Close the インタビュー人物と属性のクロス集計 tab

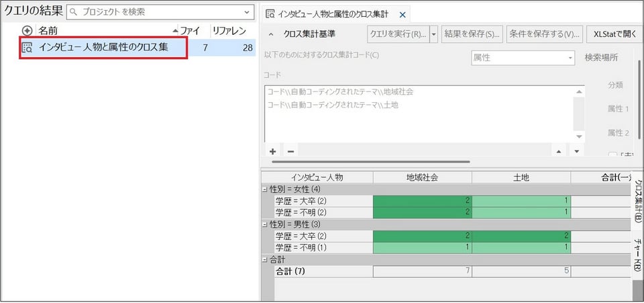coord(402,14)
